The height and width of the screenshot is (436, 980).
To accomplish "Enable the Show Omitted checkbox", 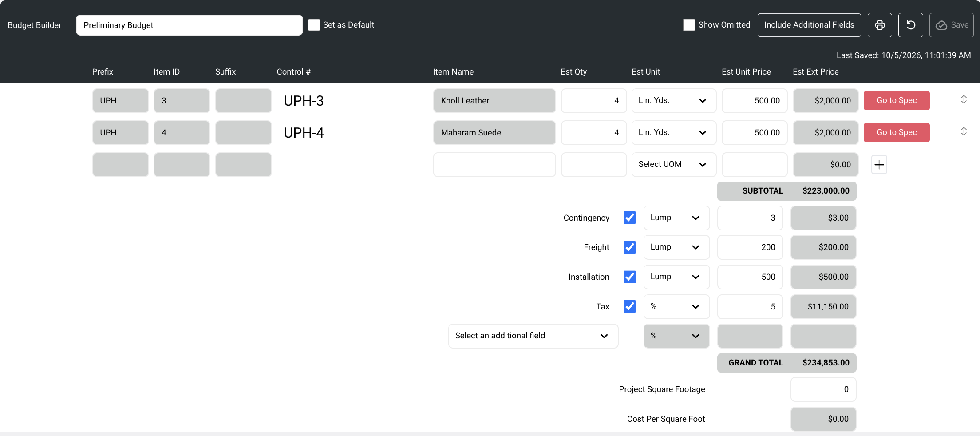I will (689, 25).
